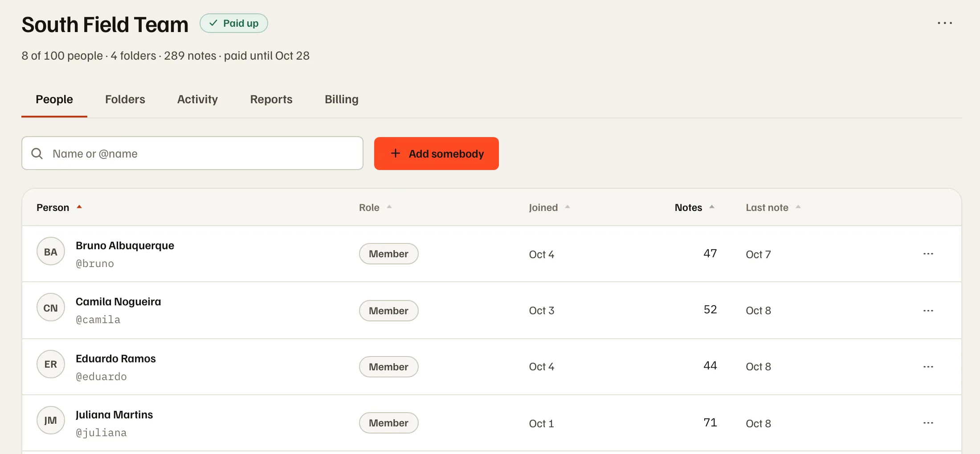Select the name Bruno Albuquerque
This screenshot has height=454, width=980.
point(125,246)
